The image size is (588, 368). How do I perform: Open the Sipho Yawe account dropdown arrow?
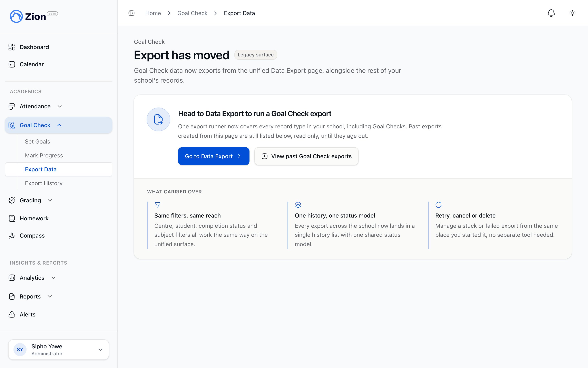tap(100, 350)
